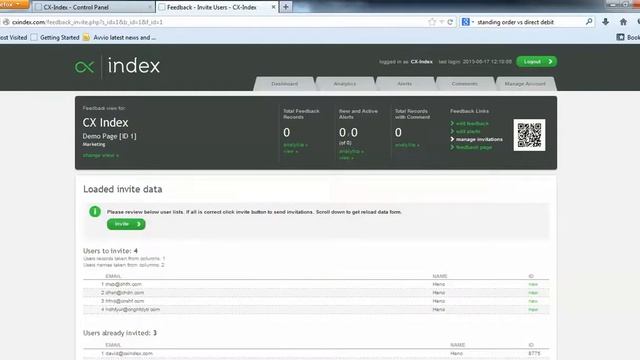Click the edit feedback link

(472, 123)
